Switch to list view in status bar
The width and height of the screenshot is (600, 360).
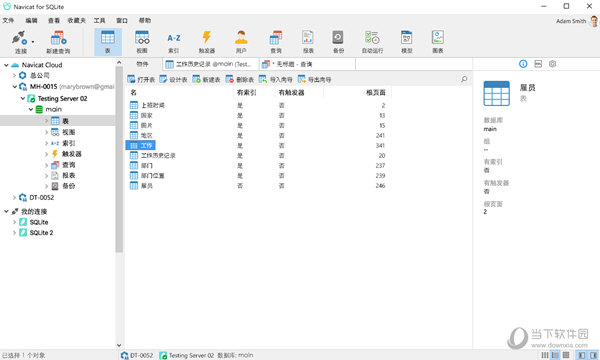click(544, 355)
